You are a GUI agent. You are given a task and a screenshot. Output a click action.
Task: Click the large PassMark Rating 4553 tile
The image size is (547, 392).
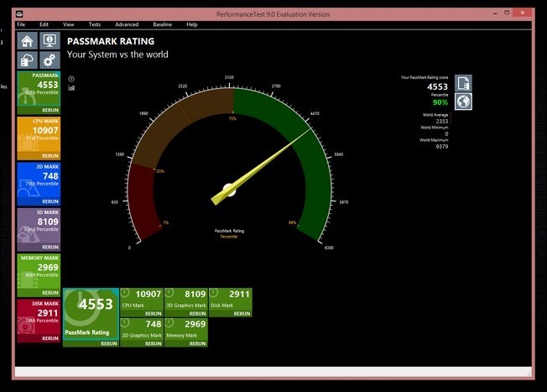click(91, 314)
